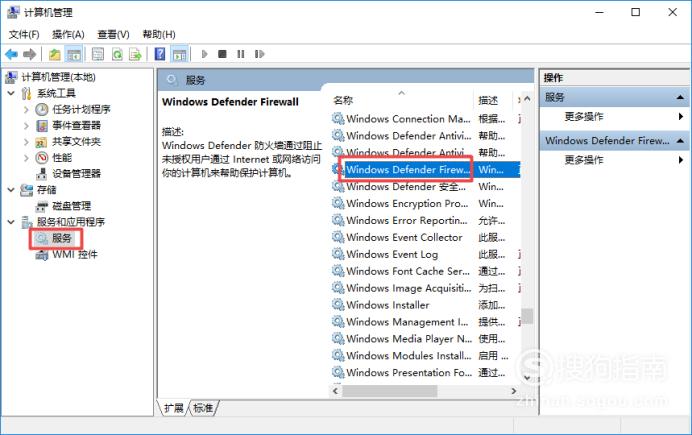692x435 pixels.
Task: Open the 操作(A) menu
Action: (x=68, y=34)
